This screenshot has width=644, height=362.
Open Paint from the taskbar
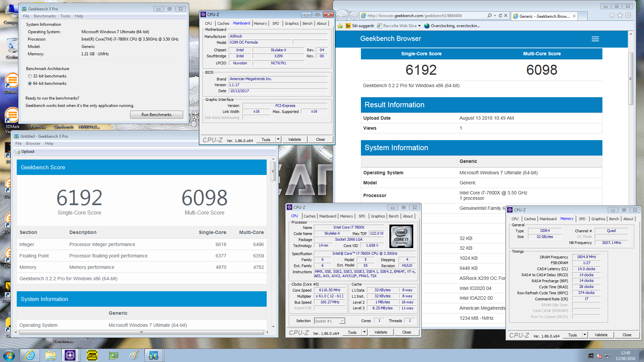coord(133,355)
